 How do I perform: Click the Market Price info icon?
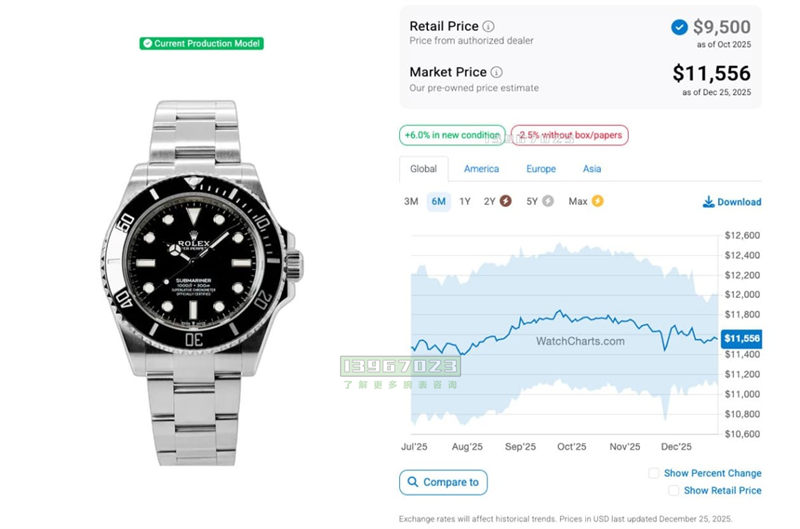point(497,72)
